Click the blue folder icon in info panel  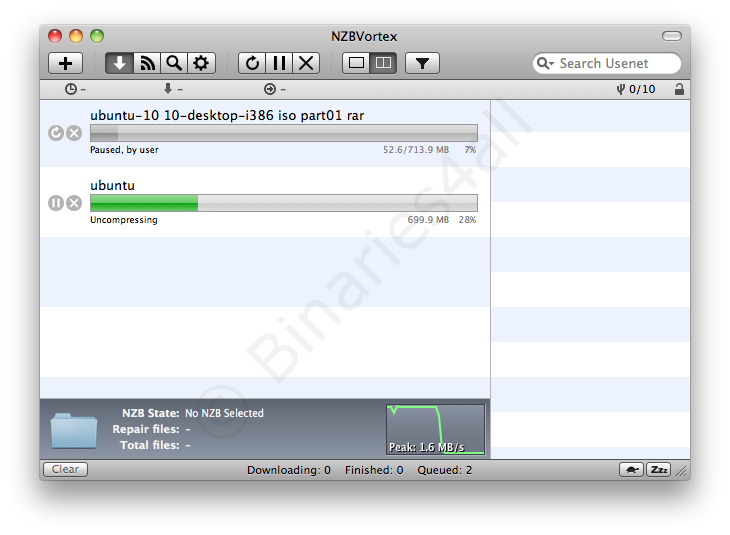coord(74,430)
